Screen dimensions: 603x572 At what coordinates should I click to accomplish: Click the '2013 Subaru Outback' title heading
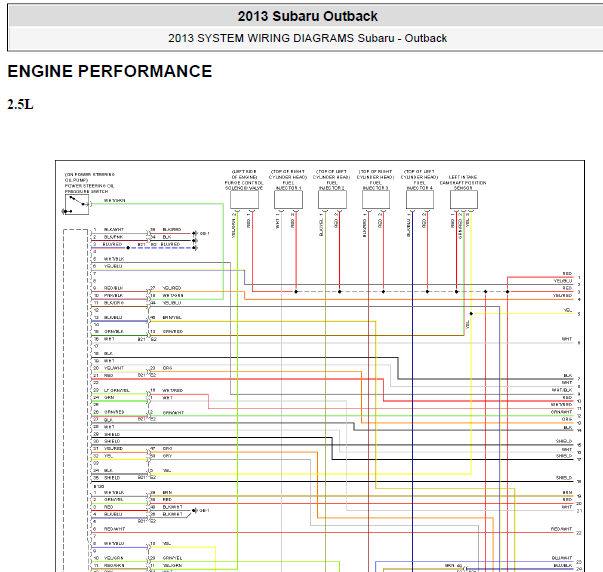coord(307,16)
